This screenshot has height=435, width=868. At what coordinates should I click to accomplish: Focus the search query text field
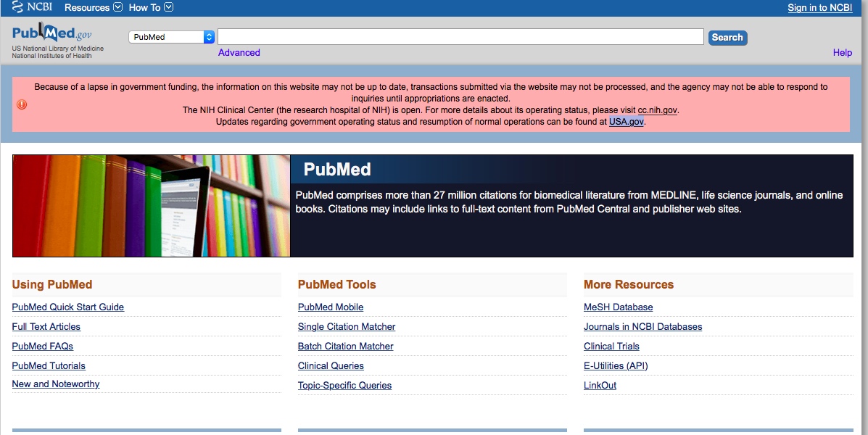point(460,37)
